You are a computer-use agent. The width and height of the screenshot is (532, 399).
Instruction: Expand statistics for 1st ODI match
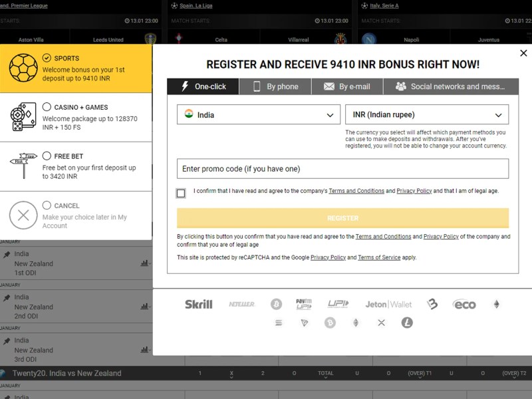coord(146,263)
